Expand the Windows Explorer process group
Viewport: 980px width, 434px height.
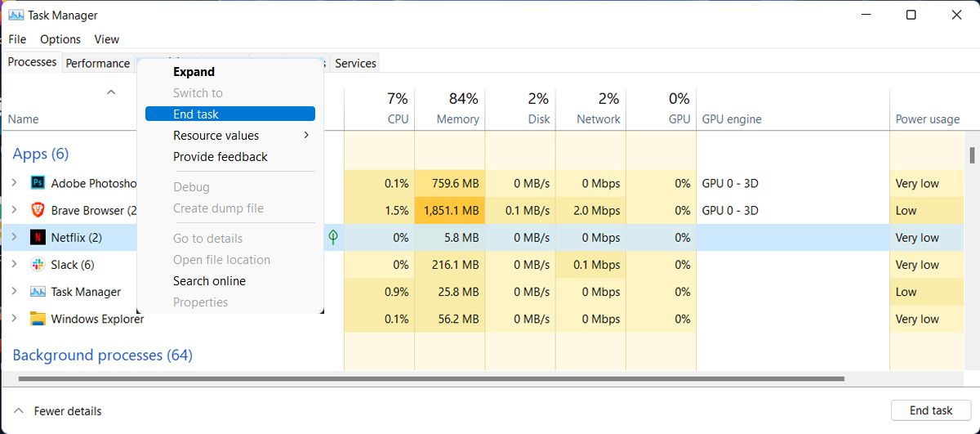point(14,319)
